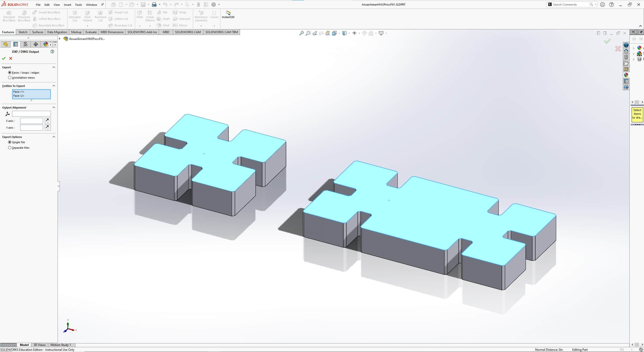Open the Design Library books icon
The height and width of the screenshot is (352, 644).
pos(626,57)
